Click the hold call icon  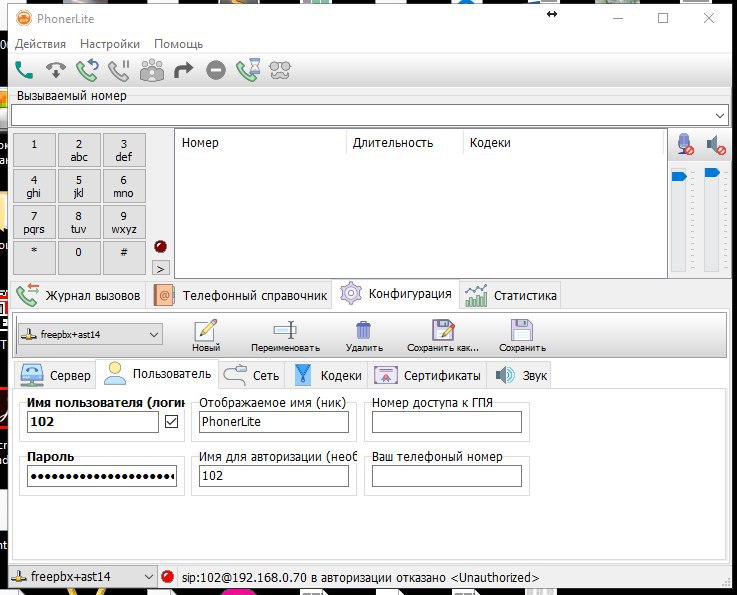pyautogui.click(x=119, y=70)
